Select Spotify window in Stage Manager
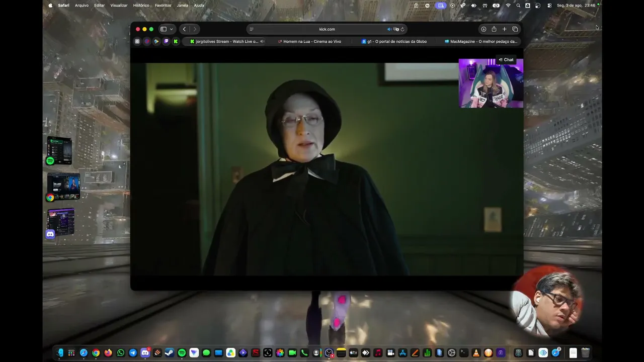Viewport: 644px width, 362px height. (59, 150)
